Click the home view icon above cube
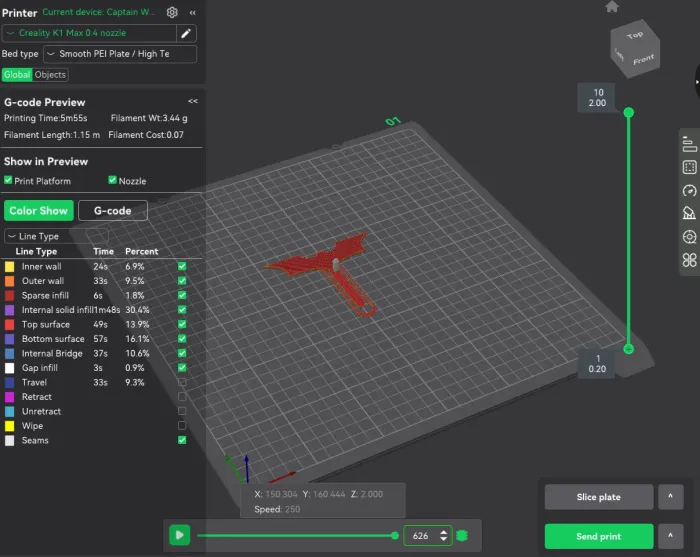 (612, 7)
